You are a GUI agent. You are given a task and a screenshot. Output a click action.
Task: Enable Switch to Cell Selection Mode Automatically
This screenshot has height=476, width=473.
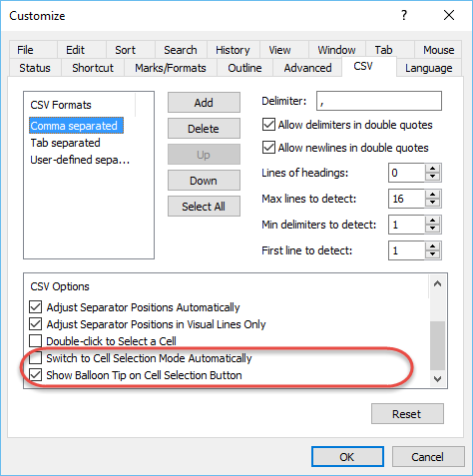[x=35, y=358]
